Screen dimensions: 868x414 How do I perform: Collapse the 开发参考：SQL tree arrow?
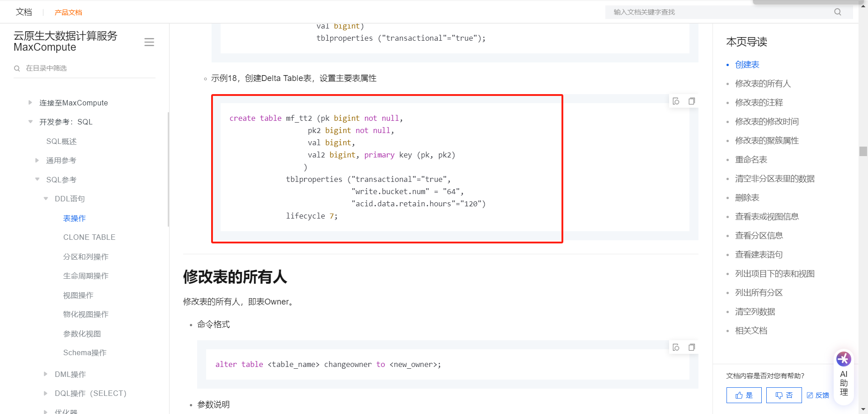pyautogui.click(x=30, y=122)
